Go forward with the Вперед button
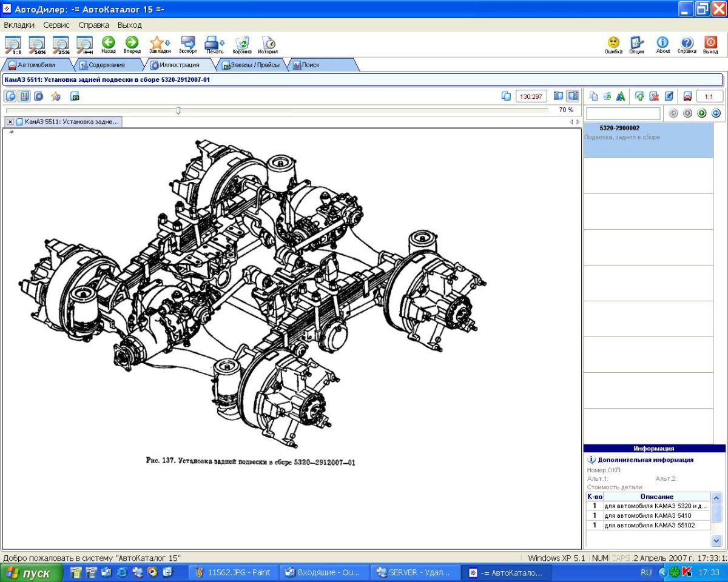This screenshot has width=728, height=582. (x=132, y=44)
